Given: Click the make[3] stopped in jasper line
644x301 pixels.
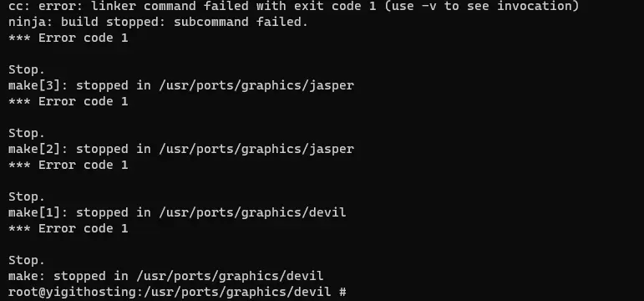Looking at the screenshot, I should (x=181, y=85).
